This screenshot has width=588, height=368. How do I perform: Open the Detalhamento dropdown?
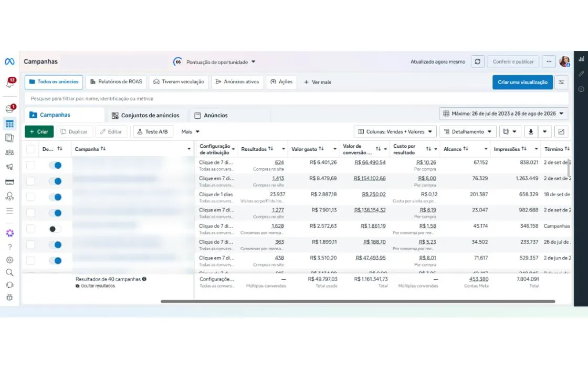coord(468,131)
